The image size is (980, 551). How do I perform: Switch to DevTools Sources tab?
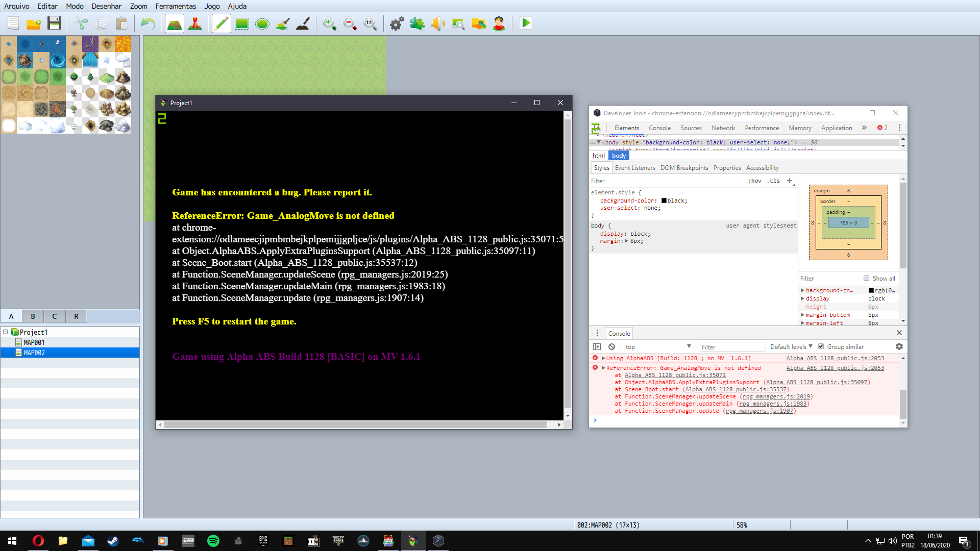coord(691,128)
